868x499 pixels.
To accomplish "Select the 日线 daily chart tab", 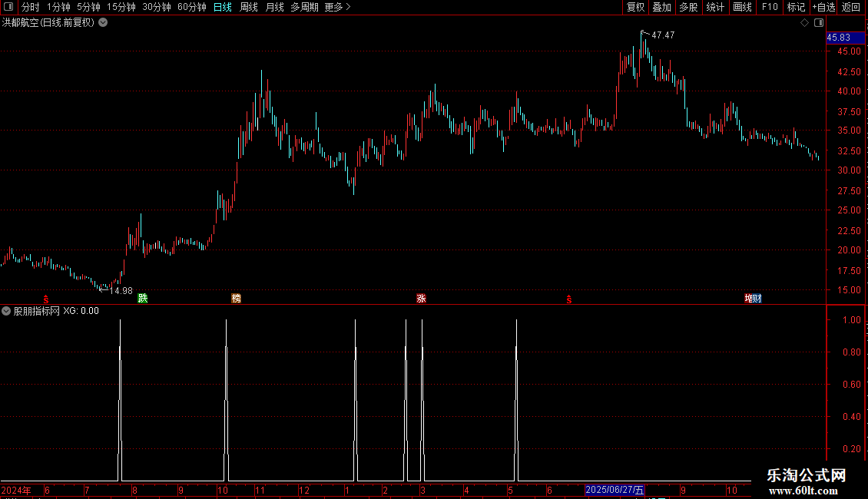I will [x=223, y=7].
